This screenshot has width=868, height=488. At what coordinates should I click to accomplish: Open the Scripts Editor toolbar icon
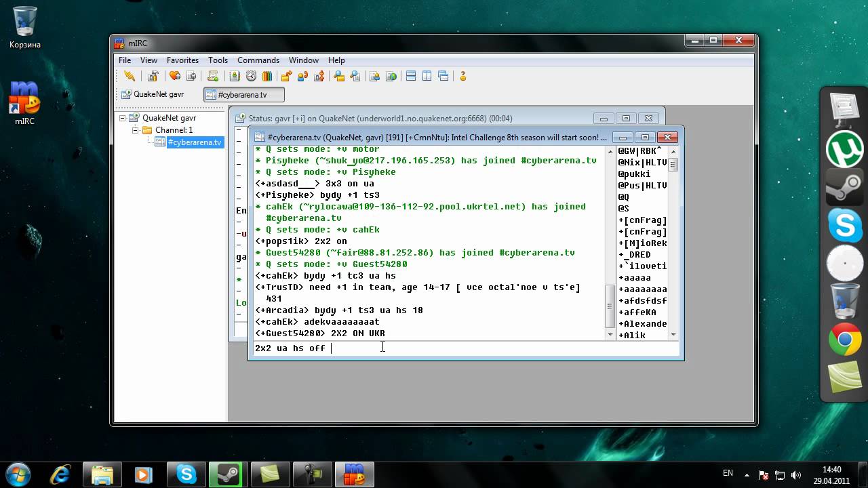click(213, 77)
